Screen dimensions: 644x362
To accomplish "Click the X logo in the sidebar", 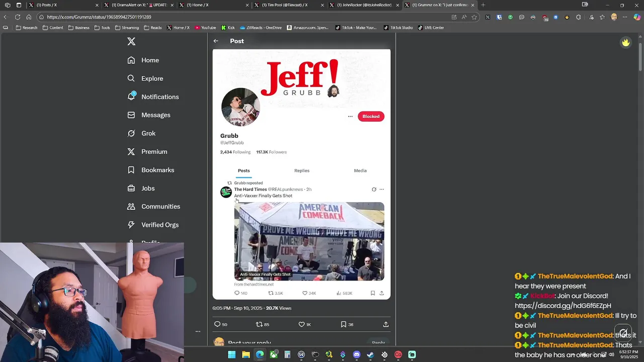I will click(131, 42).
